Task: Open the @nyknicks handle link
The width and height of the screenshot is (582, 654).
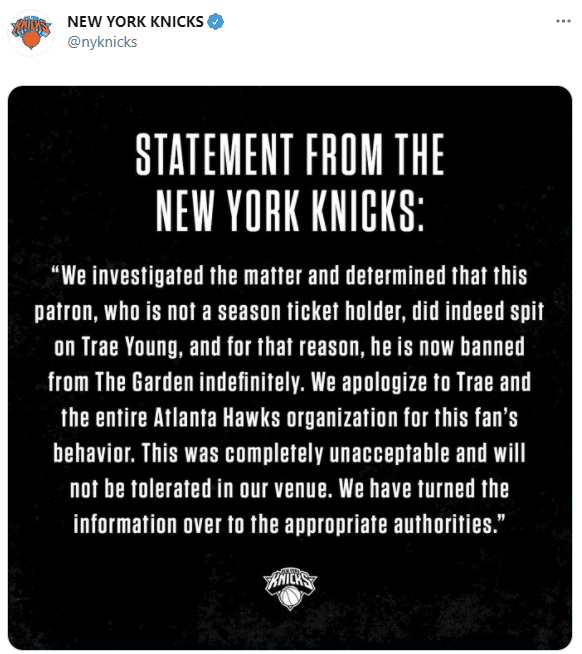Action: click(102, 42)
